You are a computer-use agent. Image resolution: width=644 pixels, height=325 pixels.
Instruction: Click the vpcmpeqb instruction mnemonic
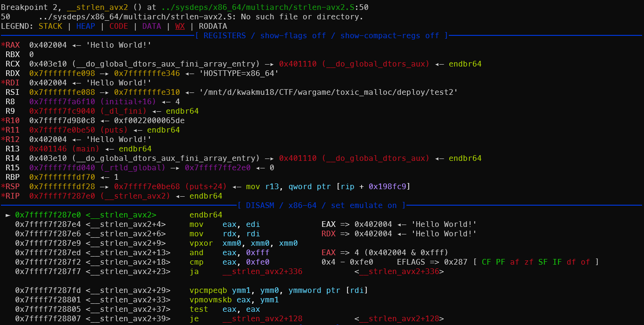point(208,290)
